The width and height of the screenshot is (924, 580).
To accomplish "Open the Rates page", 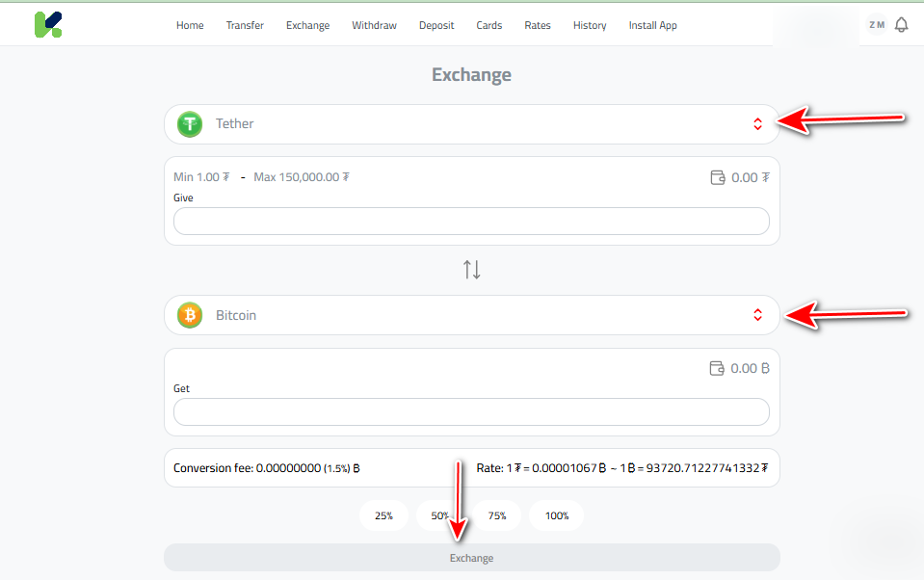I will coord(538,25).
